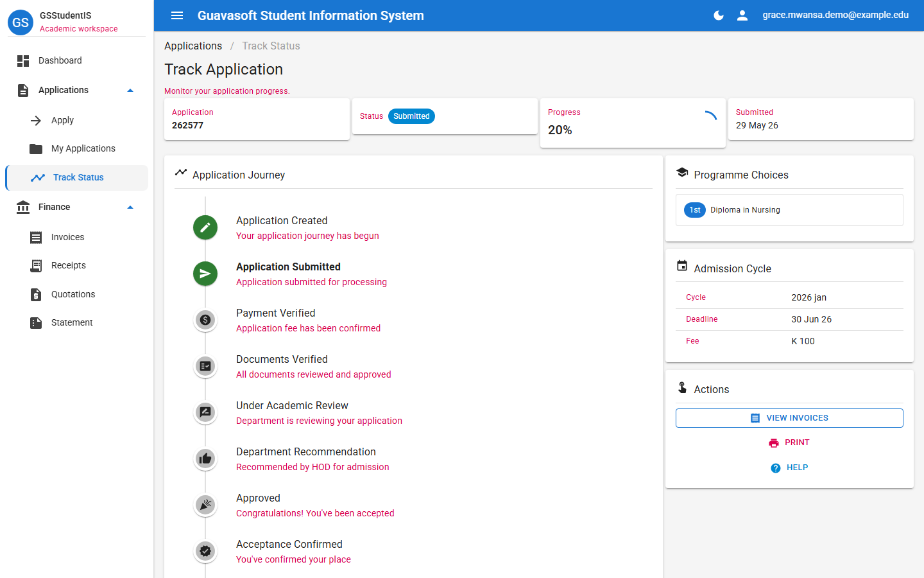Click the Finance bank icon
924x578 pixels.
23,207
